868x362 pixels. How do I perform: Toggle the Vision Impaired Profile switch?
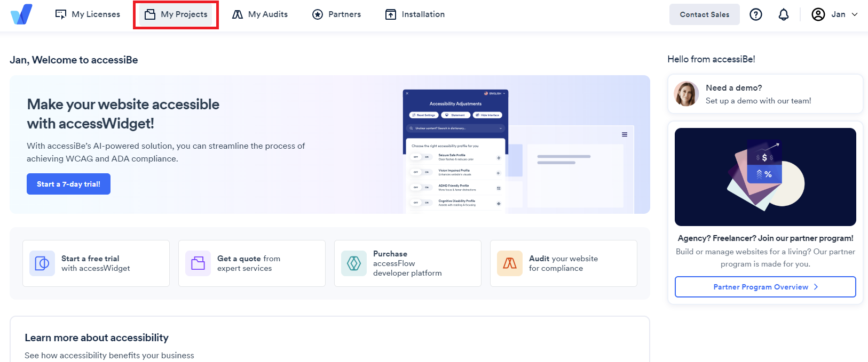(421, 172)
